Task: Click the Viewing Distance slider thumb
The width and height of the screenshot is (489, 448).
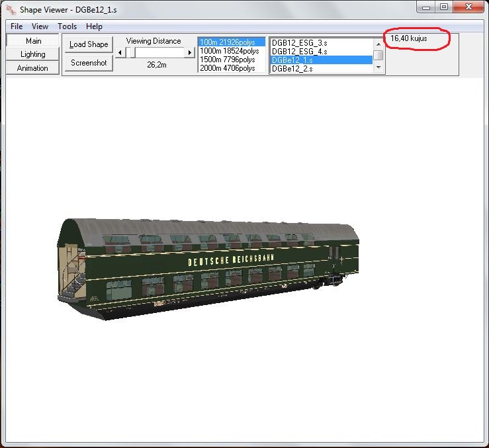Action: 131,52
